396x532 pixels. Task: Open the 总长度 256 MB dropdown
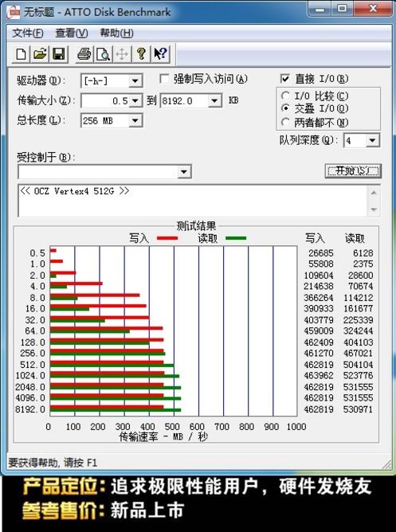(135, 120)
